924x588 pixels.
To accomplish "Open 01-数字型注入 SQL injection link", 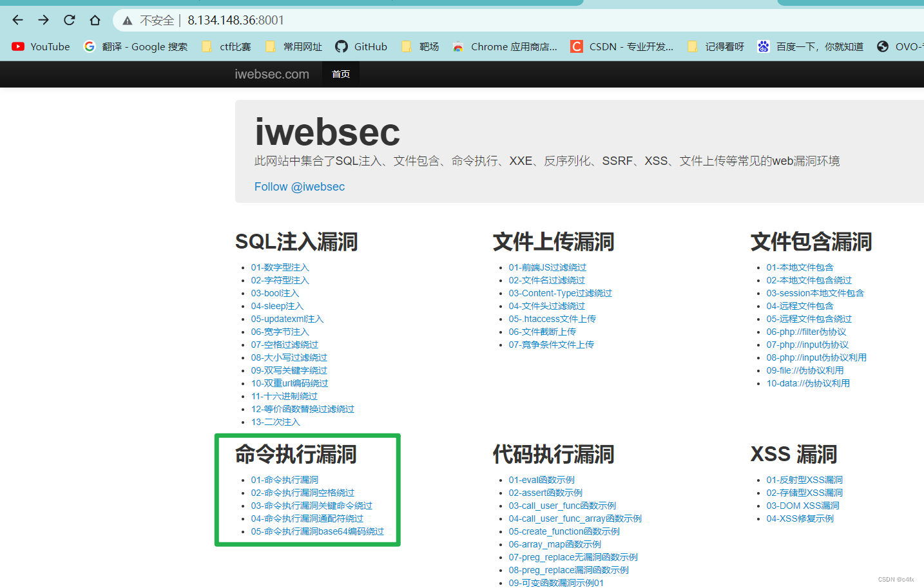I will click(x=280, y=267).
